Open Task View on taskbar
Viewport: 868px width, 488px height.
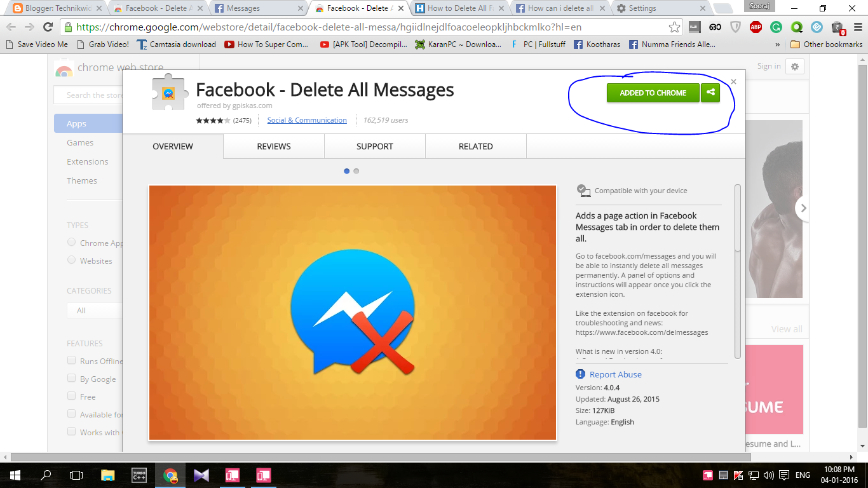[76, 475]
